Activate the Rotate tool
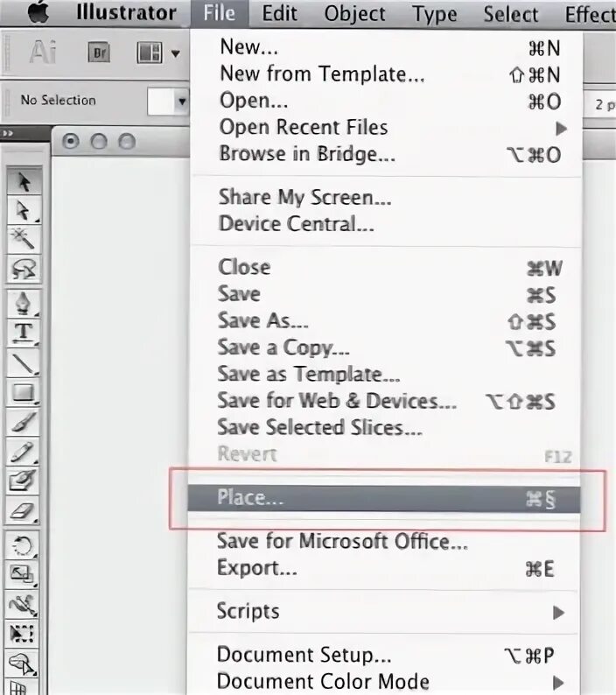The image size is (616, 695). [x=24, y=545]
